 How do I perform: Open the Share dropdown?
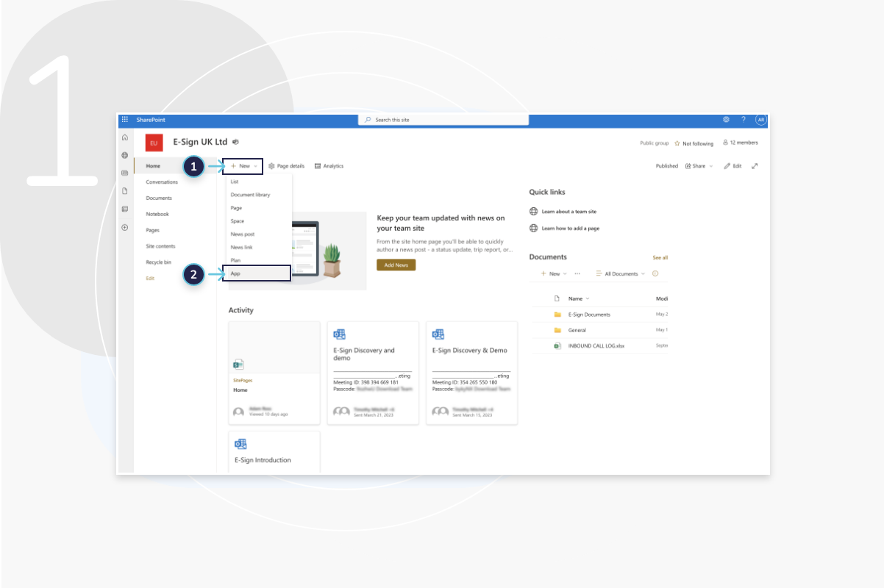click(x=699, y=166)
